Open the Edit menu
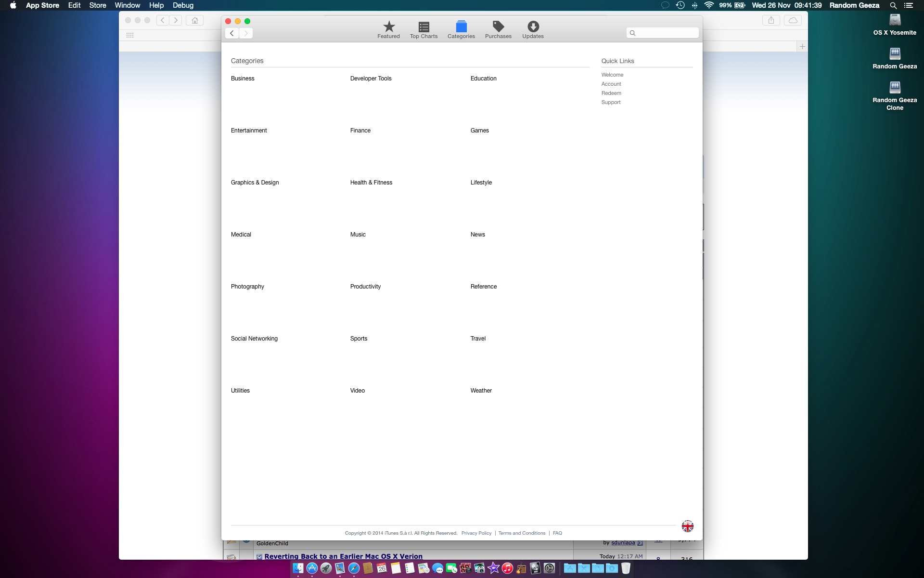924x578 pixels. tap(74, 5)
